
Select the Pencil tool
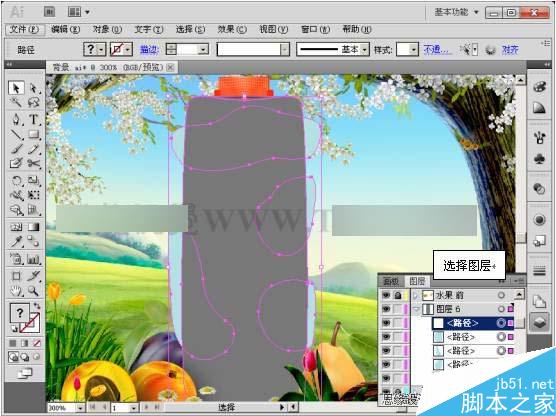(34, 149)
